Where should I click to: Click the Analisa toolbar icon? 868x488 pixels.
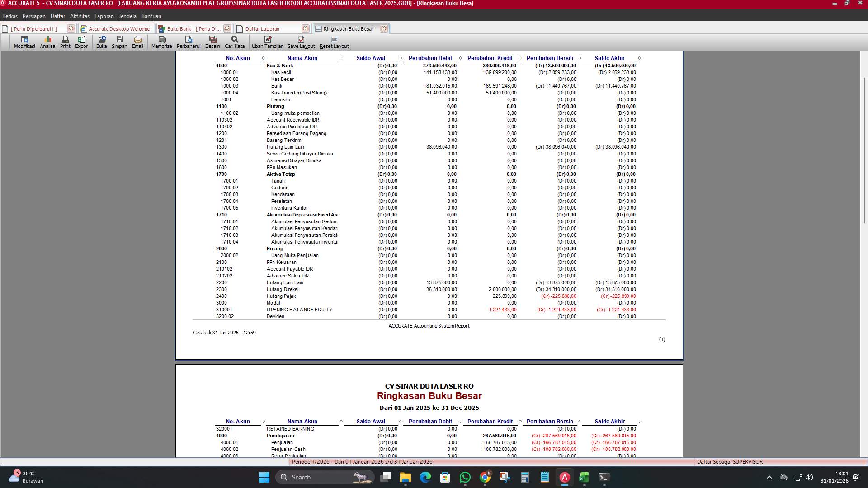(47, 42)
